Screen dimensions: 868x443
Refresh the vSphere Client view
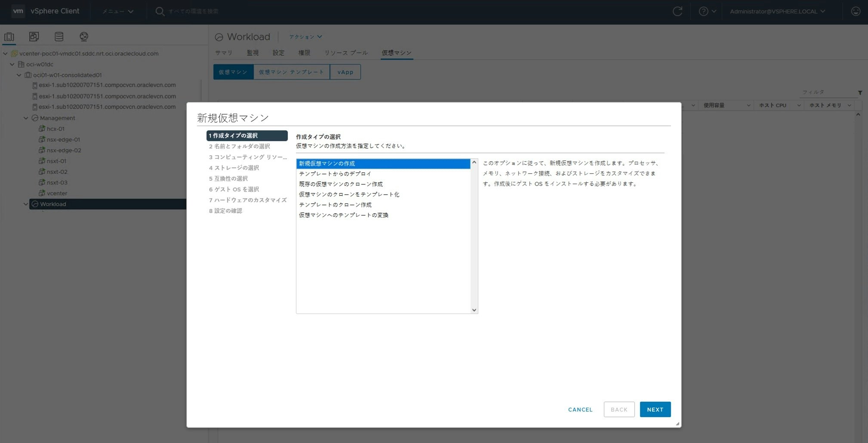pos(677,12)
